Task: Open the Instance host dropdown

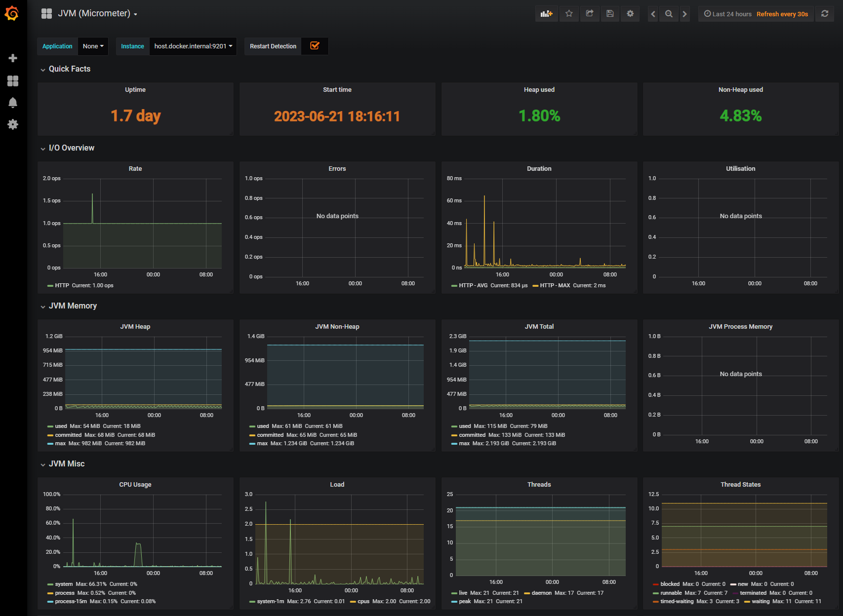Action: pos(193,46)
